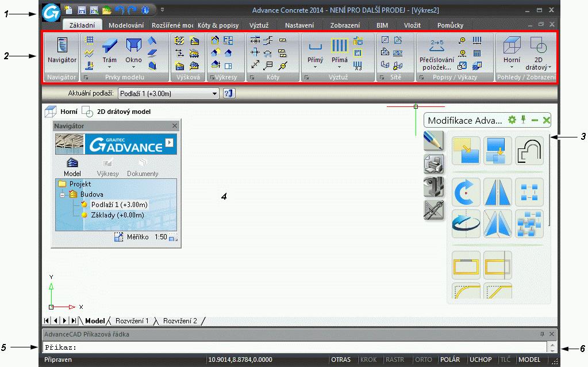Toggle ORTO mode in status bar

tap(424, 360)
